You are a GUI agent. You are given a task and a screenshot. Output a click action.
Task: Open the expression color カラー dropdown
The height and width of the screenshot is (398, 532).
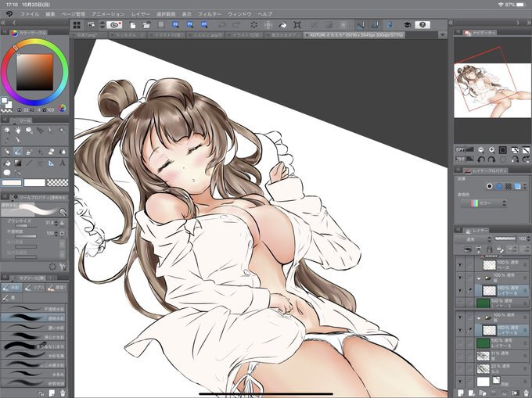(x=483, y=203)
